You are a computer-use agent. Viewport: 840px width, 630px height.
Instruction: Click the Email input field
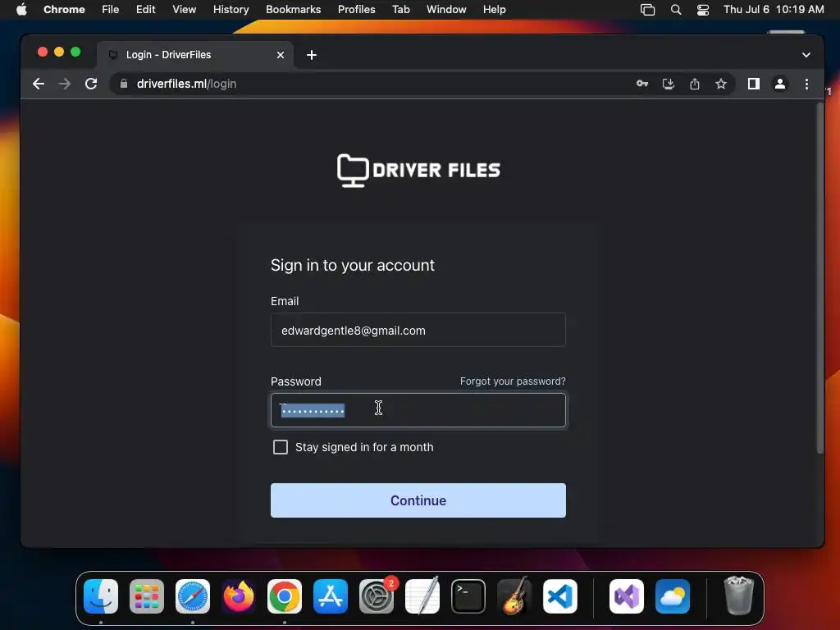tap(418, 330)
